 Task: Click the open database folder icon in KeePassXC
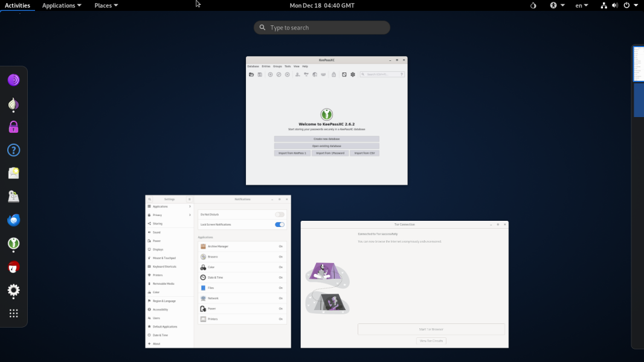click(251, 75)
